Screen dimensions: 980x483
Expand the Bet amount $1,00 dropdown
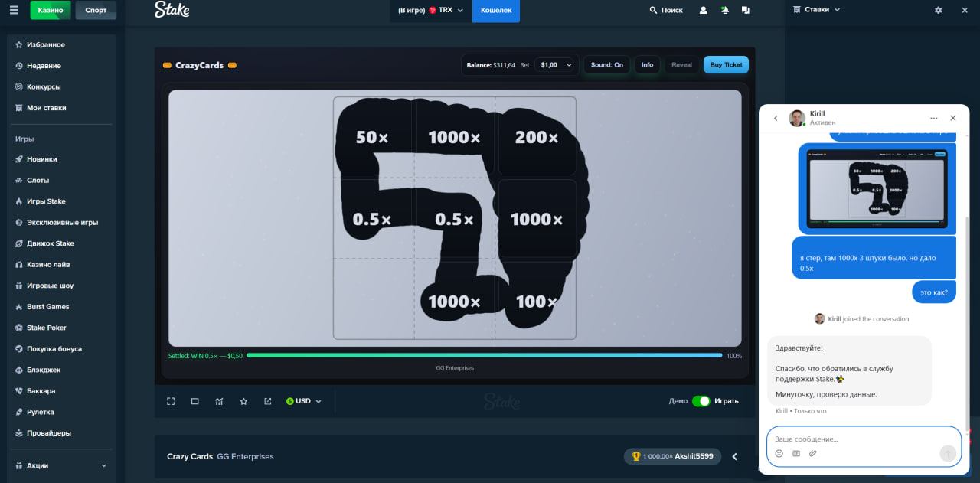coord(557,65)
